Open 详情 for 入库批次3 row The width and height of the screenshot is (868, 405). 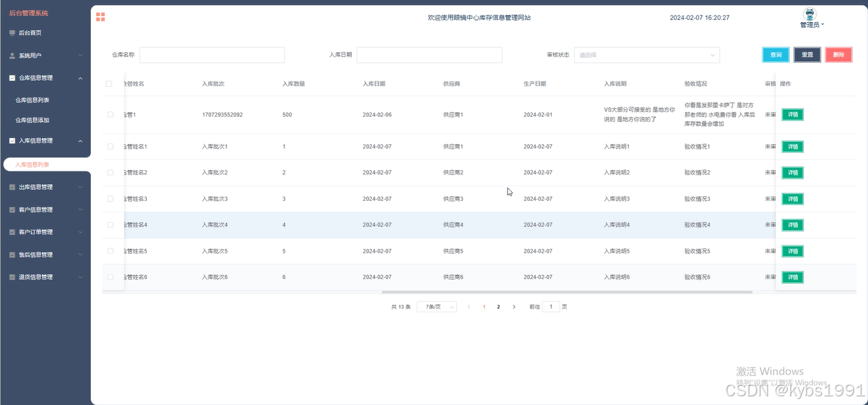(793, 199)
